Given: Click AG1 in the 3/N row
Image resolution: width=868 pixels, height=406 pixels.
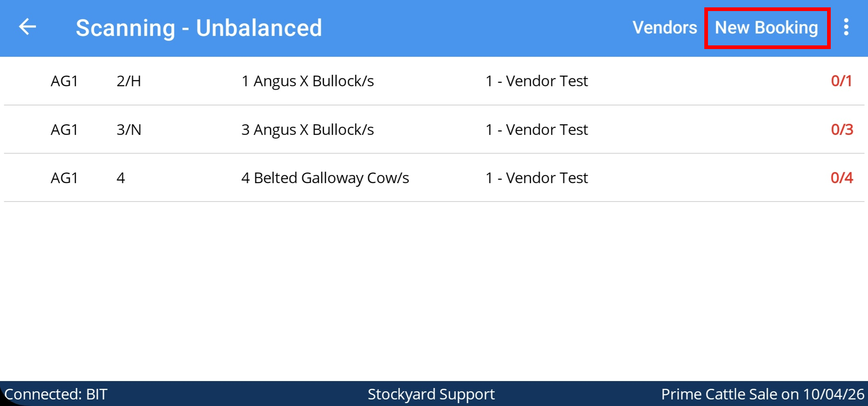Looking at the screenshot, I should pos(64,130).
